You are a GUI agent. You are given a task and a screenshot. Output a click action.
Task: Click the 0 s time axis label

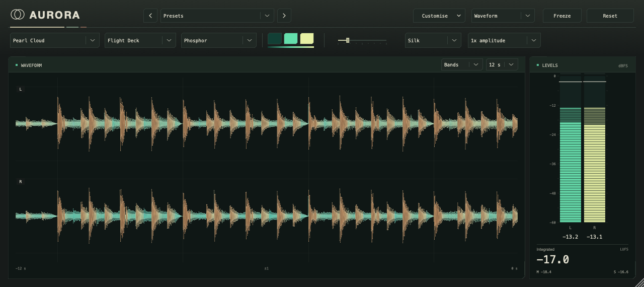(x=514, y=268)
